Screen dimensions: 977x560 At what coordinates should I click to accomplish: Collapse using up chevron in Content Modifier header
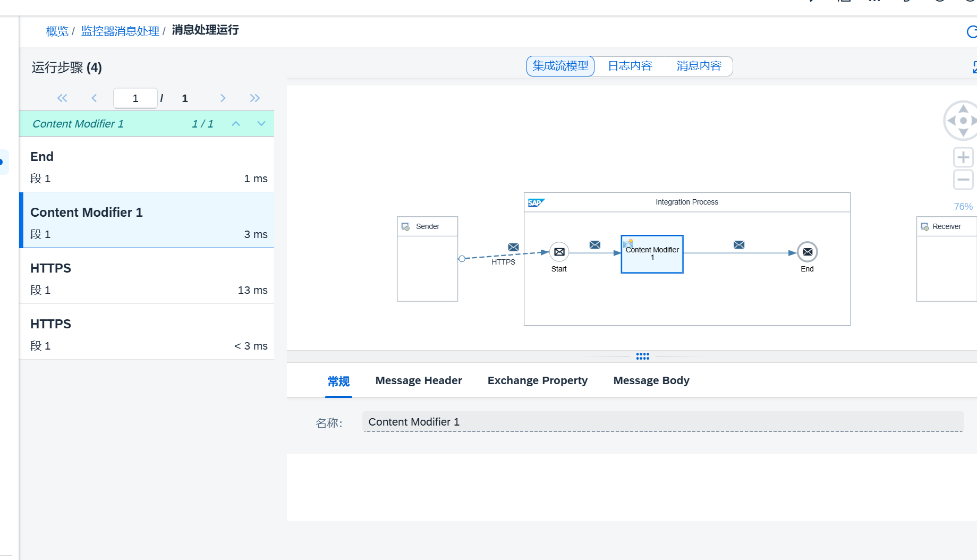coord(236,124)
